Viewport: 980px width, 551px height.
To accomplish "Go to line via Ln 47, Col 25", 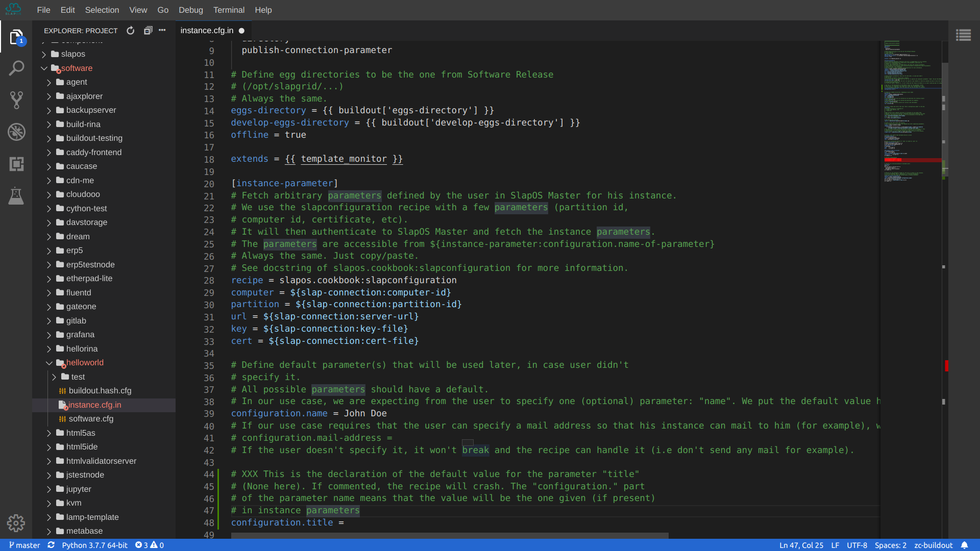I will (x=801, y=545).
